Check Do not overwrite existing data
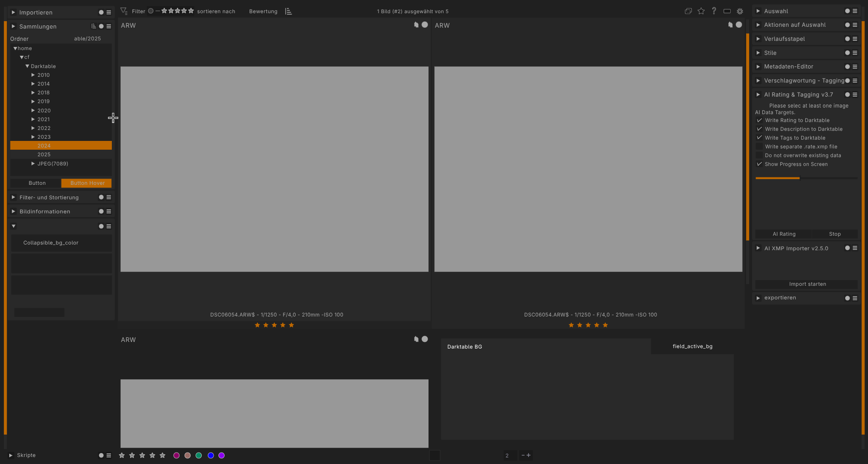This screenshot has height=464, width=868. 759,155
